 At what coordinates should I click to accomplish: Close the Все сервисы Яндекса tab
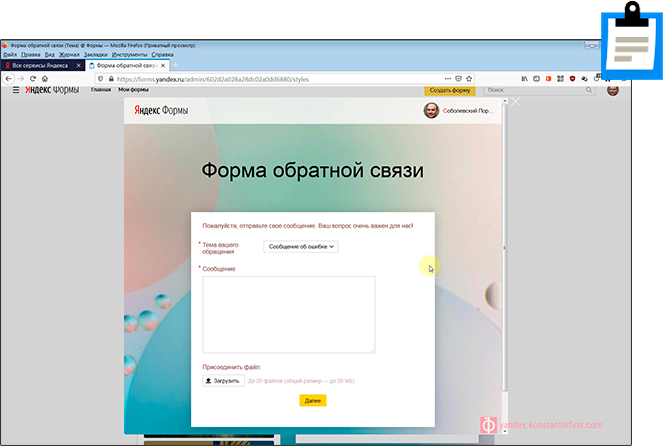pyautogui.click(x=78, y=66)
